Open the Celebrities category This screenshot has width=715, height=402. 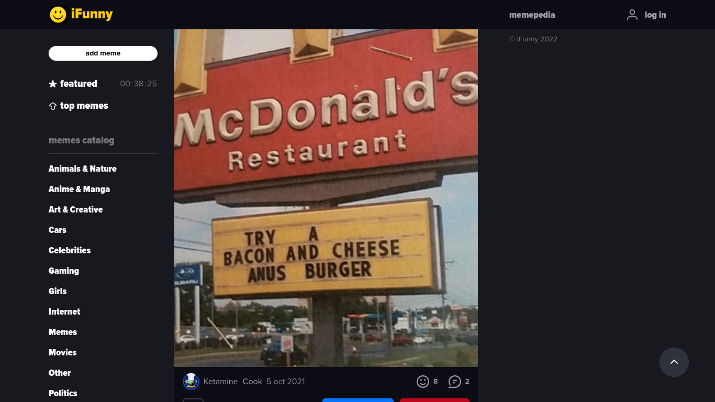[70, 250]
